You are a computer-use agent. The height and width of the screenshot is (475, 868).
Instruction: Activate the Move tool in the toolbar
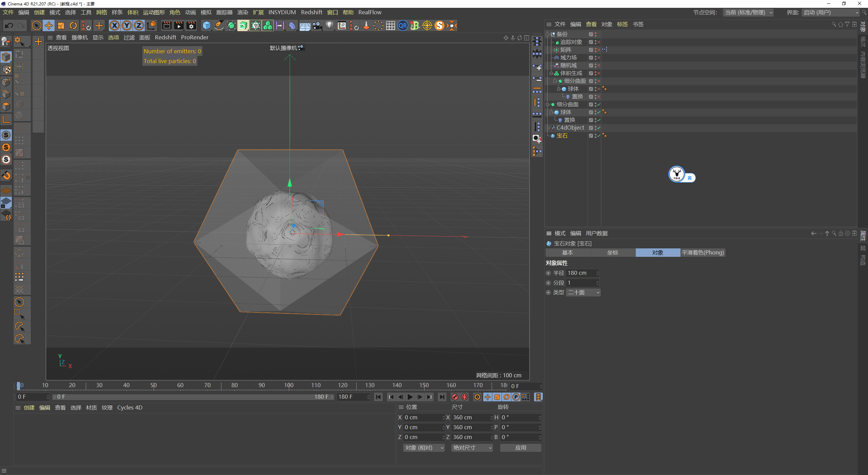[x=48, y=25]
